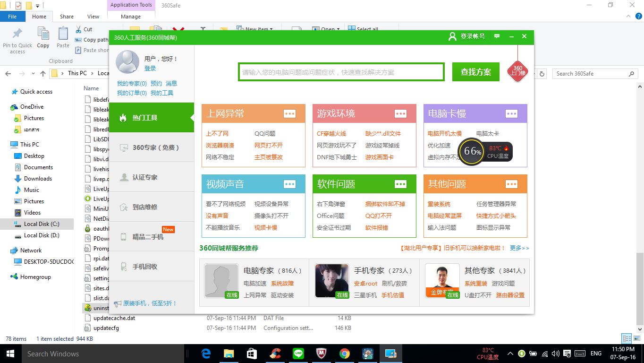Expand more options on 软件问题 card
644x363 pixels.
[x=400, y=184]
